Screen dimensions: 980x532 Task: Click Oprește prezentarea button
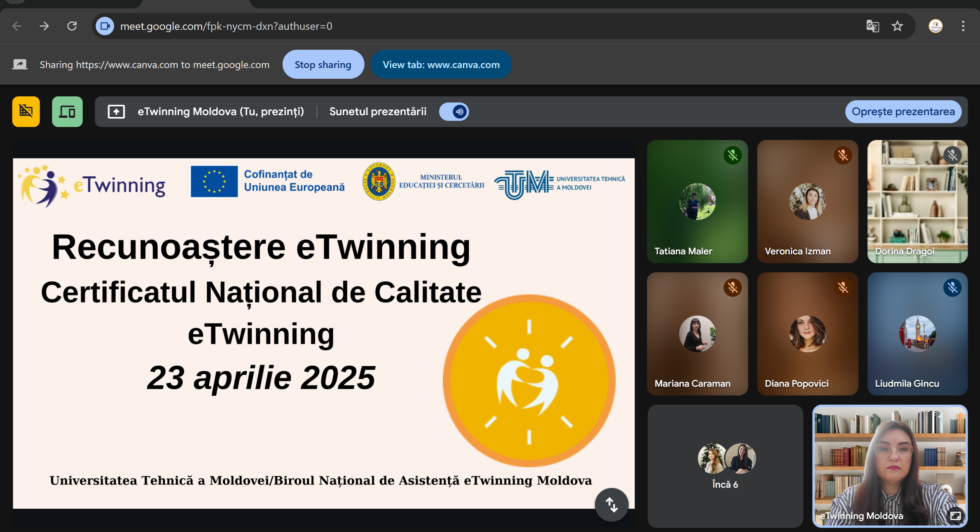coord(903,112)
